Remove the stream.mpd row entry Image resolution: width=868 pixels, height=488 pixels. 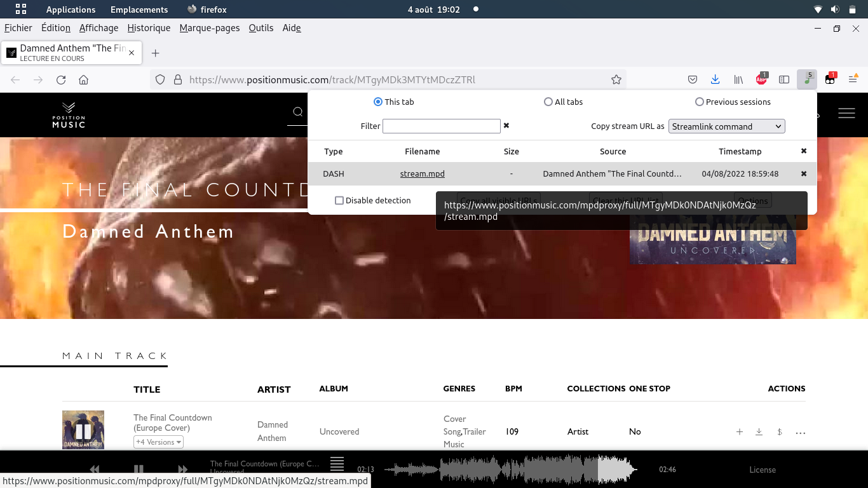pos(804,173)
